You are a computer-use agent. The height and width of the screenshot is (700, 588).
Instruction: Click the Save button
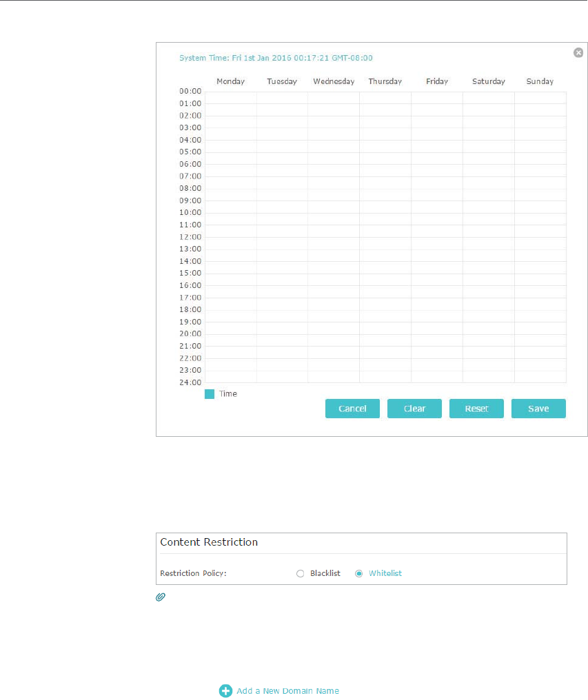(x=538, y=409)
